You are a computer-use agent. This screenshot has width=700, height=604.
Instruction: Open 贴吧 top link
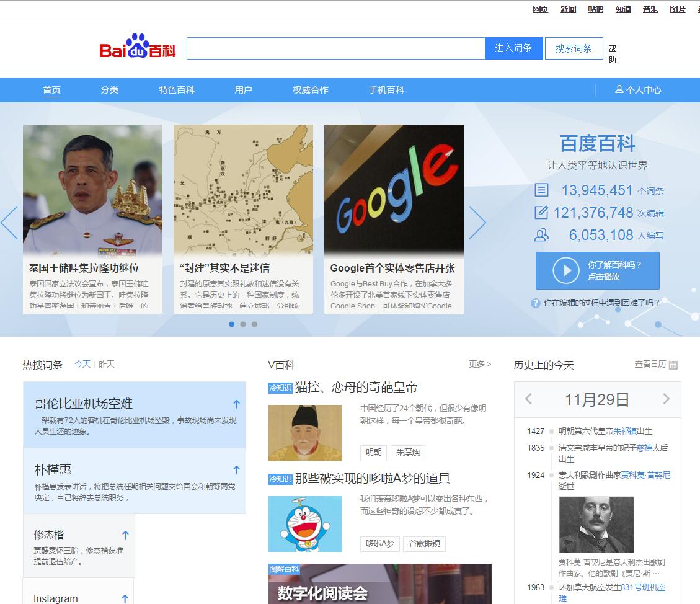pos(596,9)
